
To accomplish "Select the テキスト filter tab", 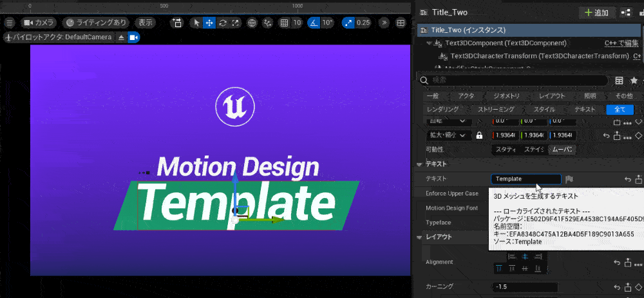I will coord(585,110).
